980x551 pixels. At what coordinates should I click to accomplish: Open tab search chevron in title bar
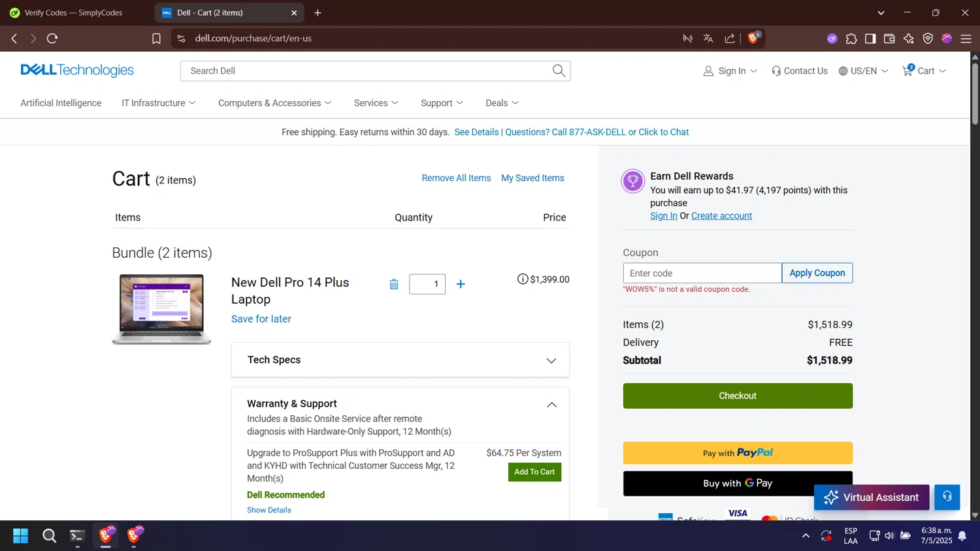(881, 12)
